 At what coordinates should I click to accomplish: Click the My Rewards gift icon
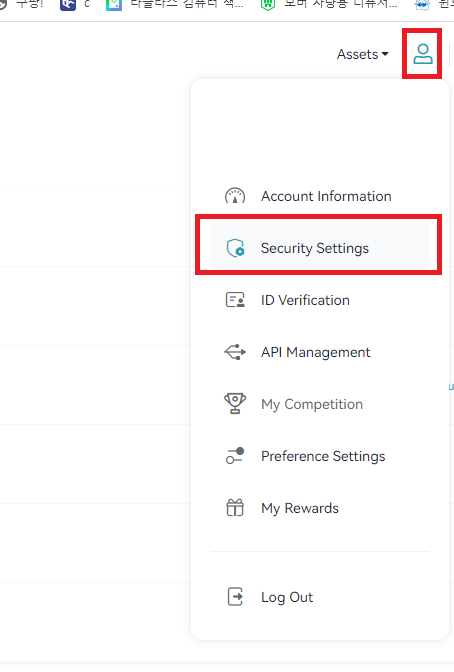pyautogui.click(x=235, y=508)
